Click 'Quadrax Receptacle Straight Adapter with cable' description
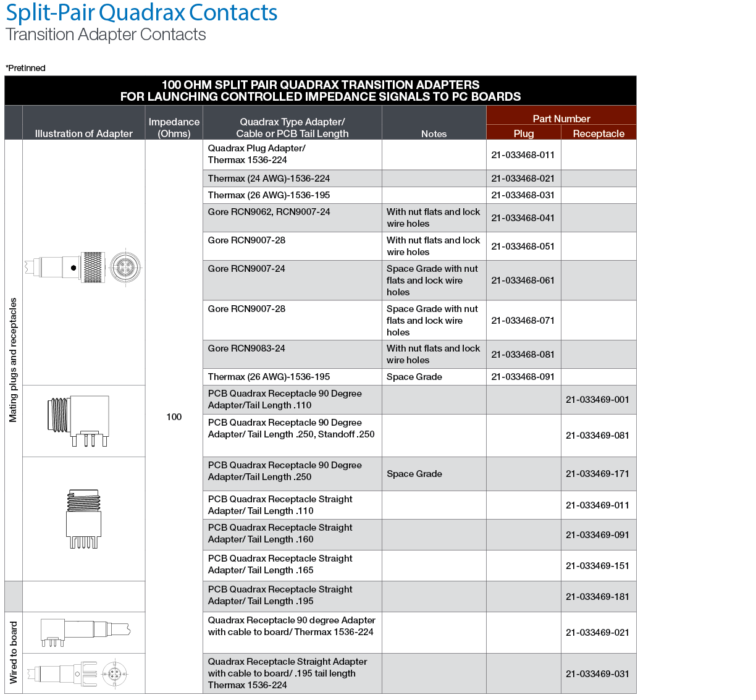756x700 pixels. point(287,673)
